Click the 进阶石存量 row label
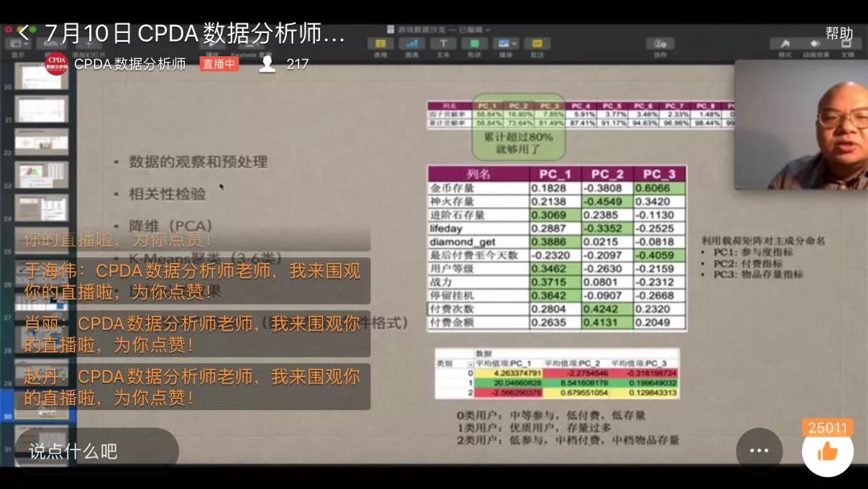This screenshot has width=868, height=489. click(x=457, y=215)
